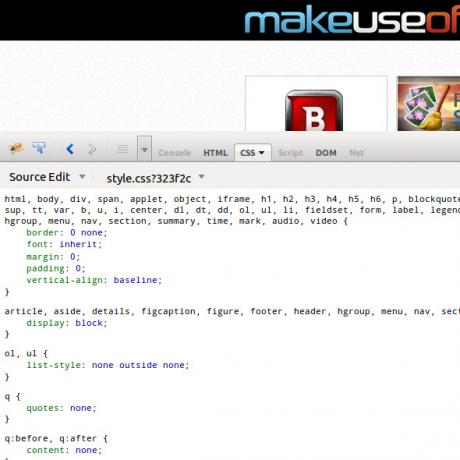Viewport: 460px width, 460px height.
Task: Click the 'vertical-align: baseline;' line
Action: pos(94,280)
